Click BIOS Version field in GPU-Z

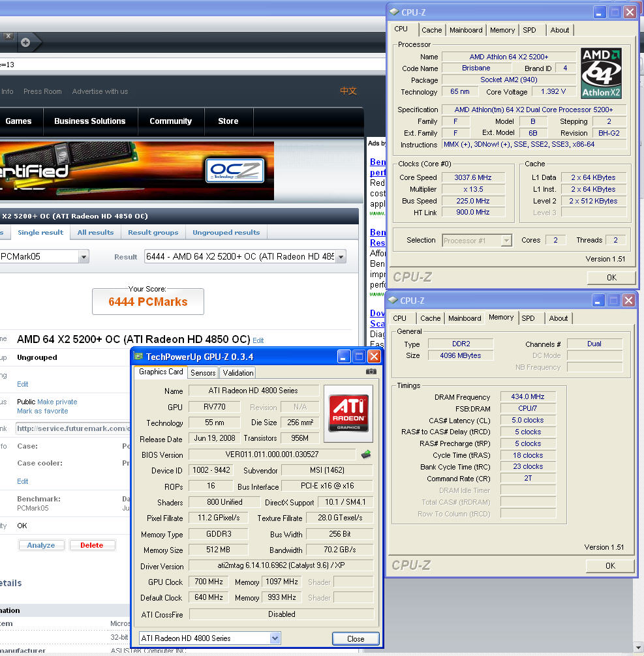point(271,455)
